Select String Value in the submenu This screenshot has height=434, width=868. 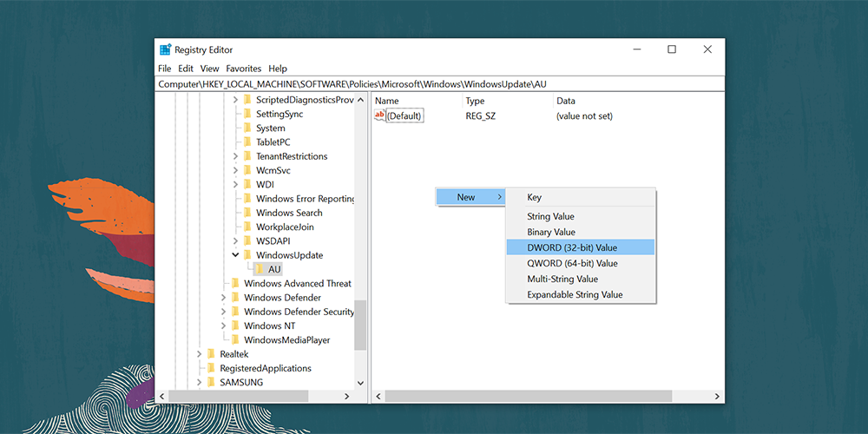click(580, 216)
